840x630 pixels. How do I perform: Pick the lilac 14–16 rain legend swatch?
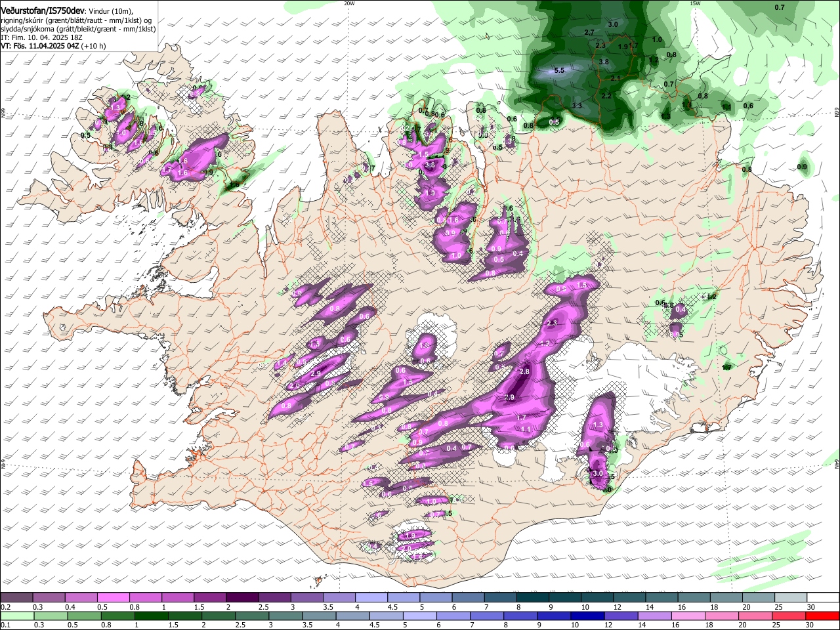[x=654, y=616]
